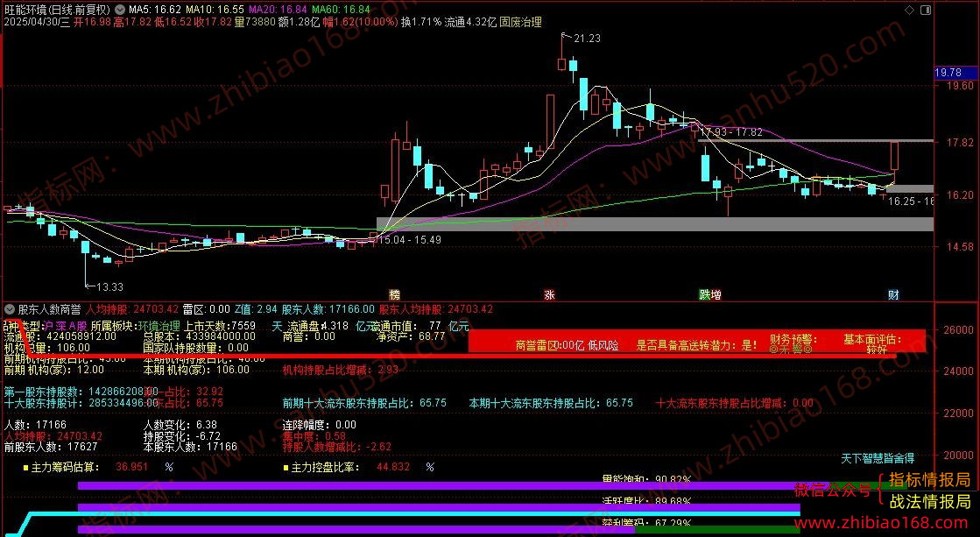Screen dimensions: 980x537
Task: Click the green 跌 event marker
Action: [704, 295]
